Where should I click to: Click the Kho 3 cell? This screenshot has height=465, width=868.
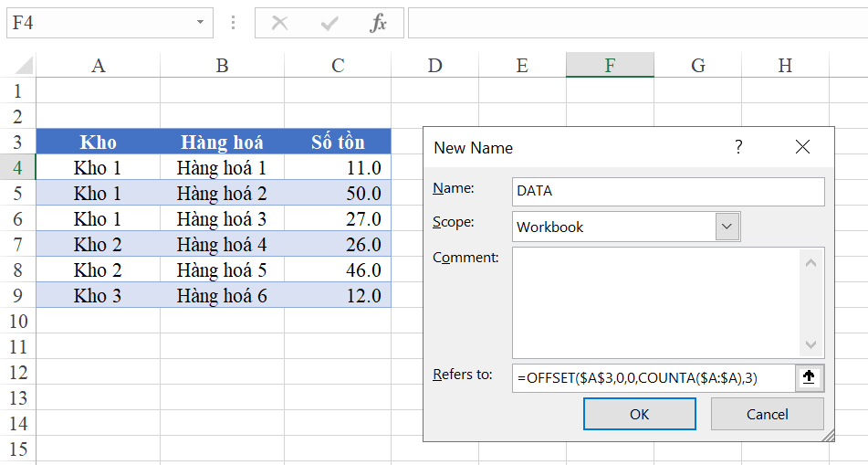click(98, 295)
